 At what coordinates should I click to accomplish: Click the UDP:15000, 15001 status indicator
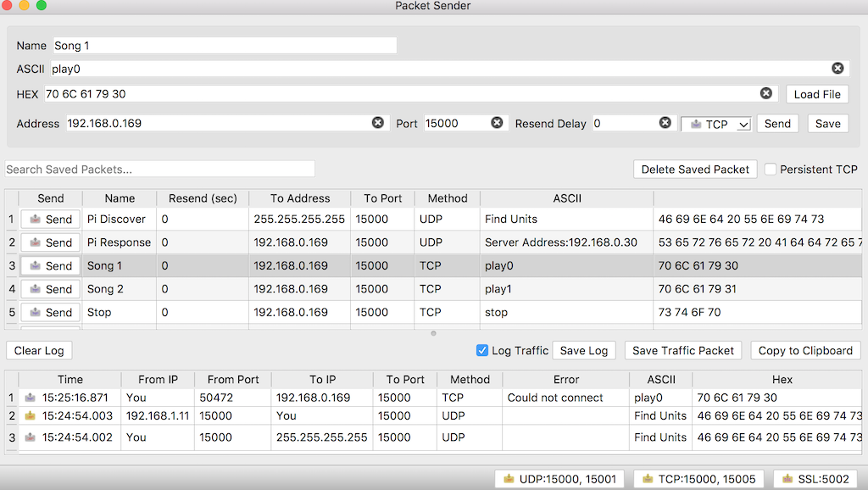[x=559, y=479]
